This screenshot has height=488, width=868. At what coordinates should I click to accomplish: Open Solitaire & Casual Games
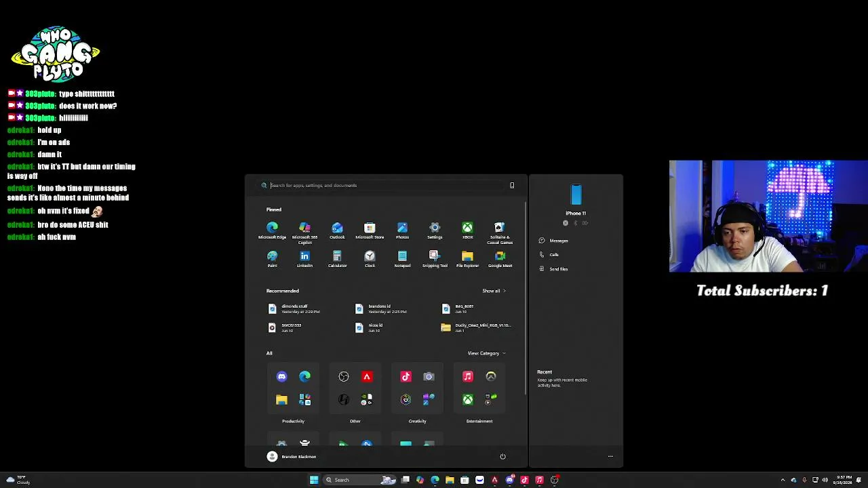(x=500, y=232)
